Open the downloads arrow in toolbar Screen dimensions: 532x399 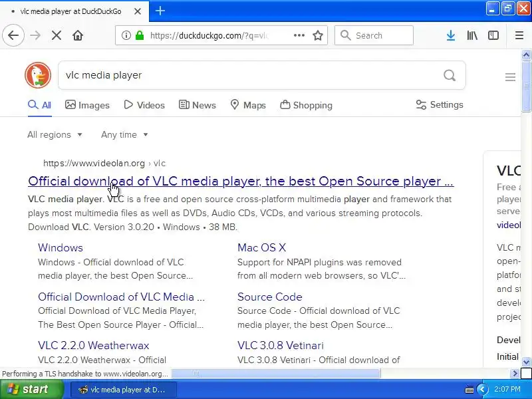pyautogui.click(x=451, y=35)
